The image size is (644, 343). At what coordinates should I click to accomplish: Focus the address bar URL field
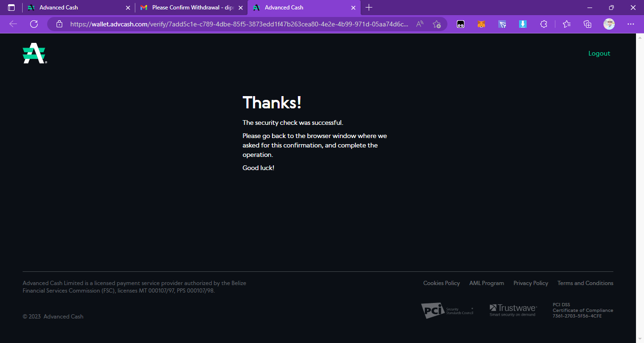point(239,24)
